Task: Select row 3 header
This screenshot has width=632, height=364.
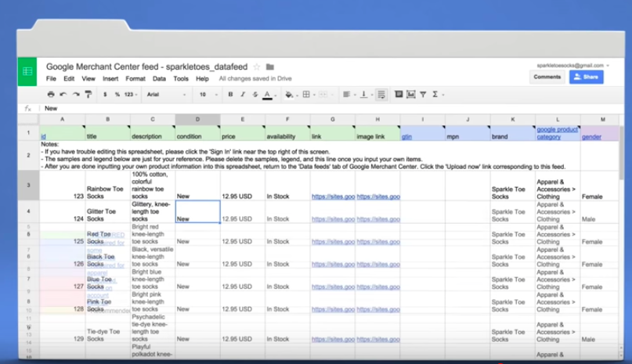Action: 28,185
